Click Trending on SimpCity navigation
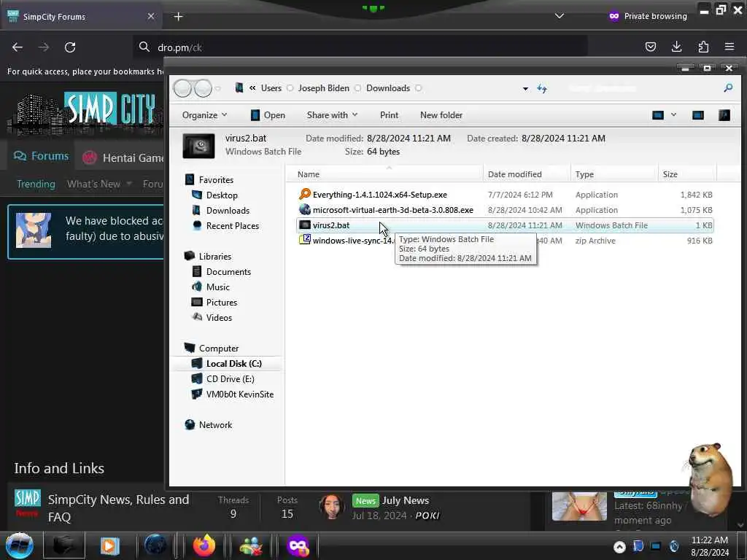 tap(36, 184)
